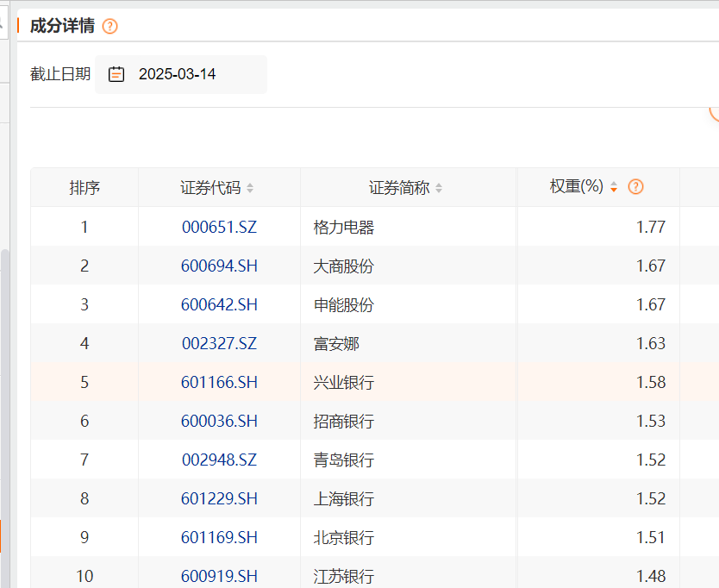Open stock link 601229.SH

[x=219, y=498]
